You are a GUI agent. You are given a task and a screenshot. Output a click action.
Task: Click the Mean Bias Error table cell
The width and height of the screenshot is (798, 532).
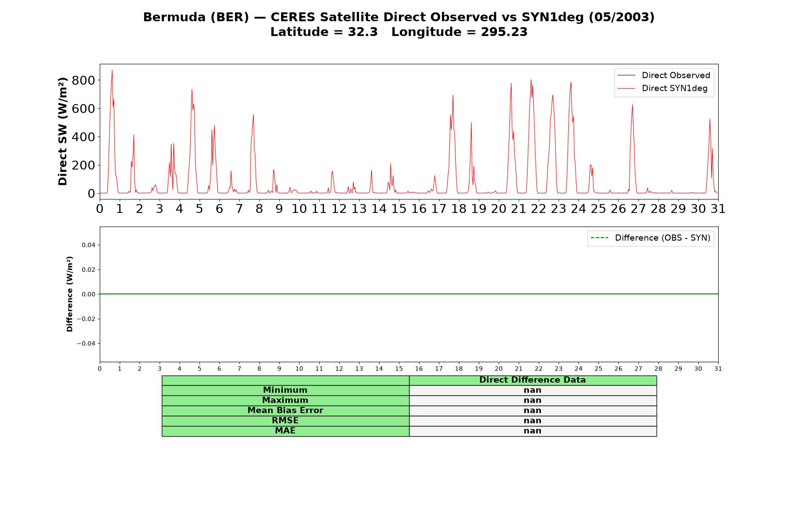tap(285, 411)
